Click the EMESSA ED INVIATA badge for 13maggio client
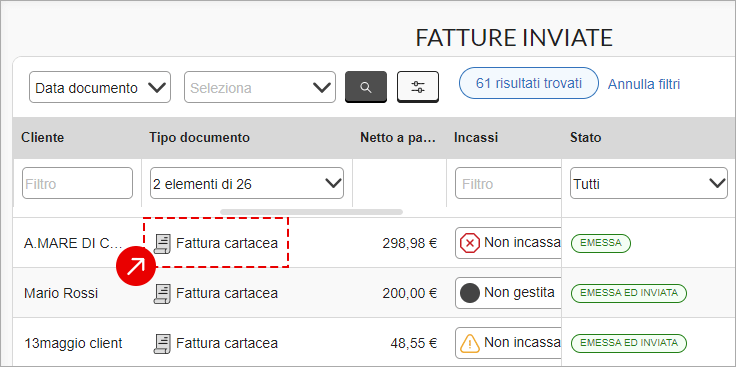The image size is (736, 367). pos(629,343)
